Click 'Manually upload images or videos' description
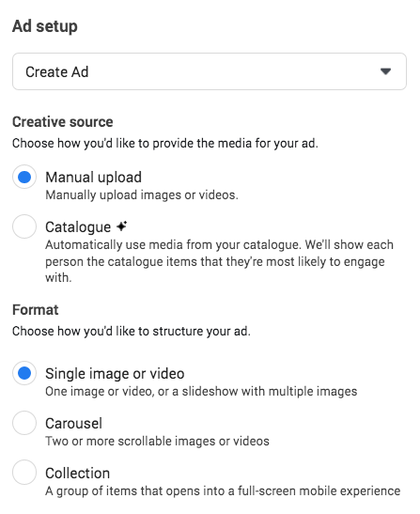This screenshot has width=420, height=514. point(142,195)
